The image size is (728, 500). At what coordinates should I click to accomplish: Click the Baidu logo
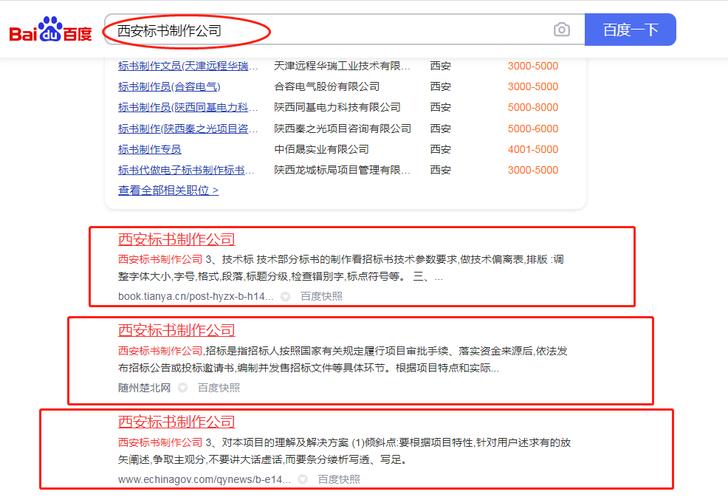(50, 31)
